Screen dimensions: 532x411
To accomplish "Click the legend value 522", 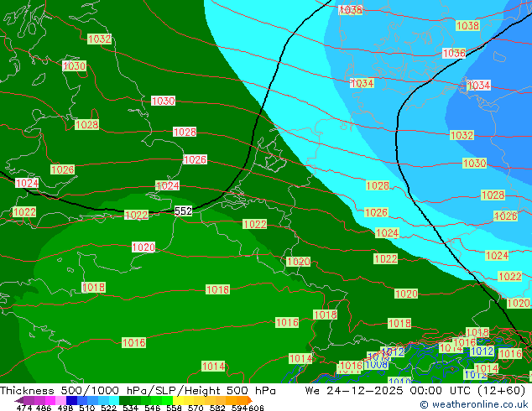I will coord(108,408).
